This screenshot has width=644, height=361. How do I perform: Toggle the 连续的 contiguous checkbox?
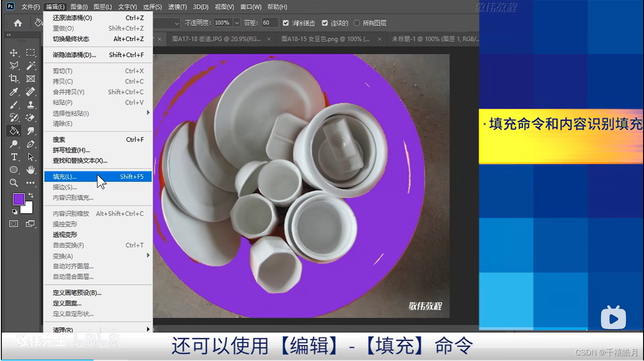coord(325,23)
